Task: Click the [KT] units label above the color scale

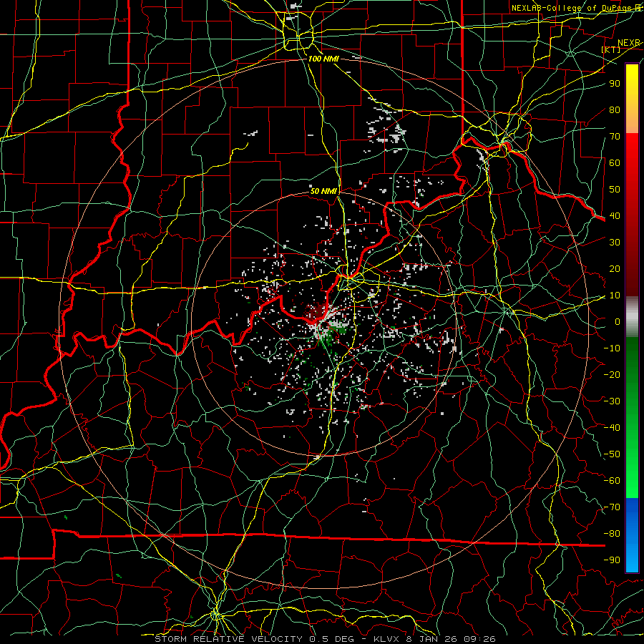Action: pos(611,49)
